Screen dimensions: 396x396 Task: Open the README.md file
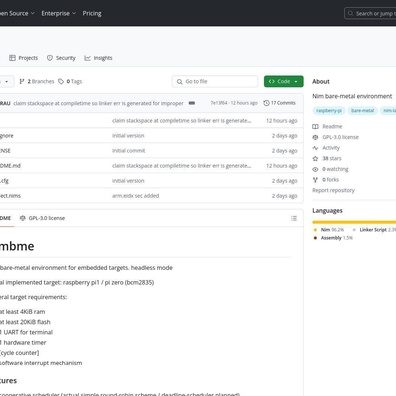tap(10, 166)
